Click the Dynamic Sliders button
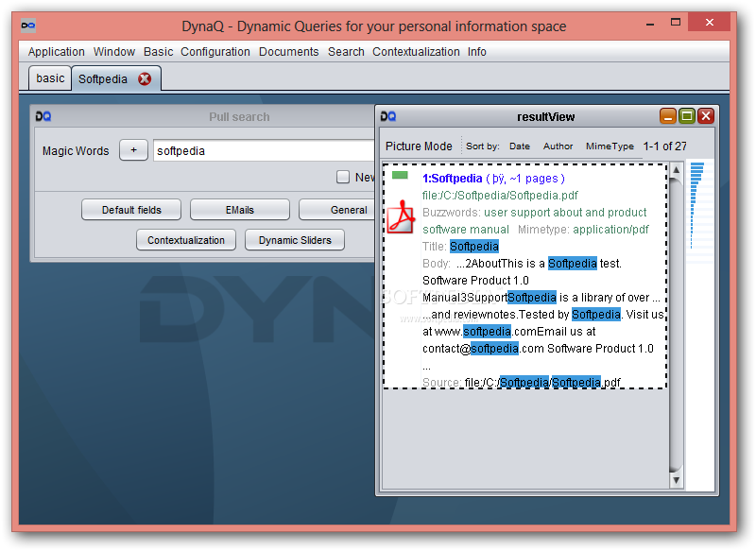 tap(295, 240)
